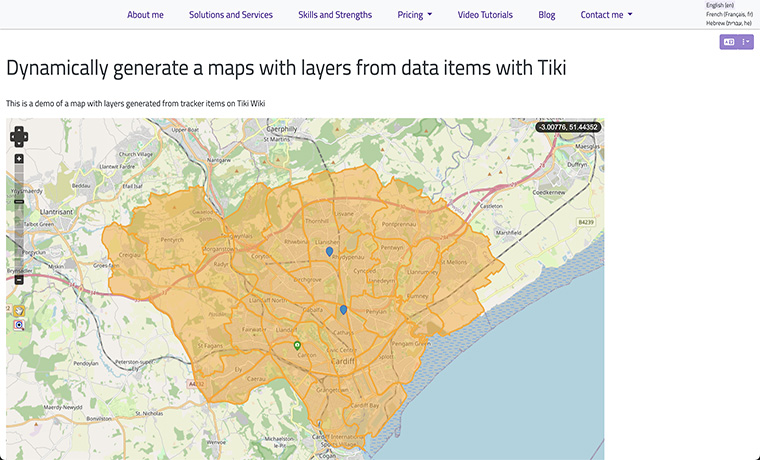Select the magnifier zoom-box tool on map

tap(19, 325)
